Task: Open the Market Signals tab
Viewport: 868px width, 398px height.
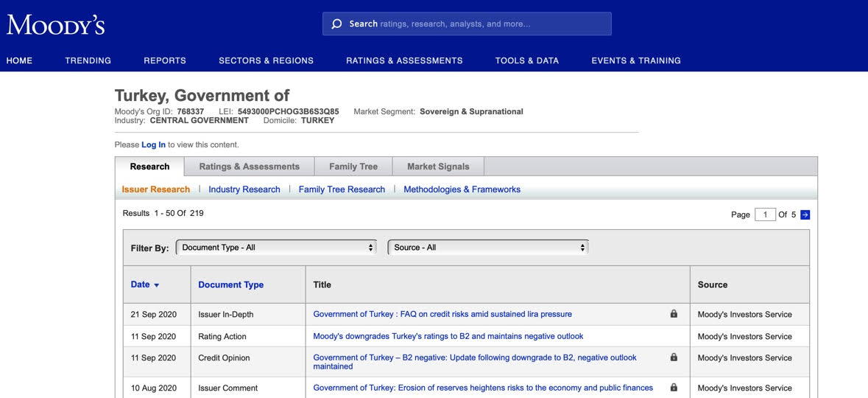Action: point(438,167)
